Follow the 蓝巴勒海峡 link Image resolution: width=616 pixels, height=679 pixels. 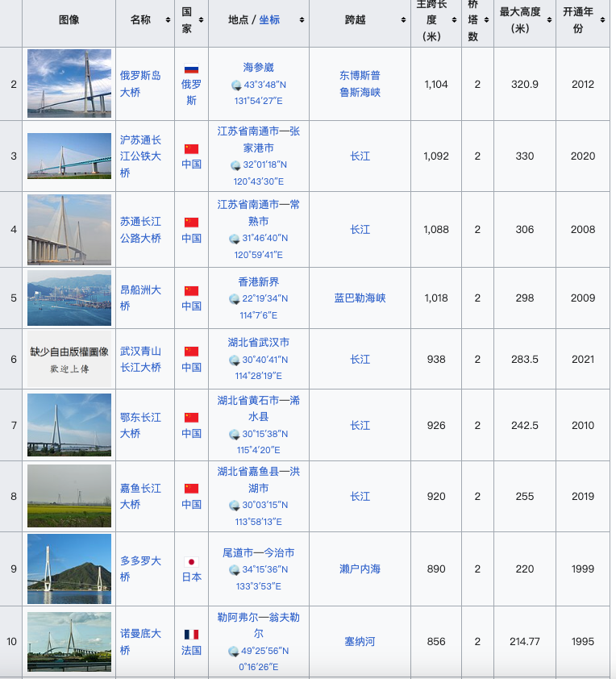tap(360, 298)
